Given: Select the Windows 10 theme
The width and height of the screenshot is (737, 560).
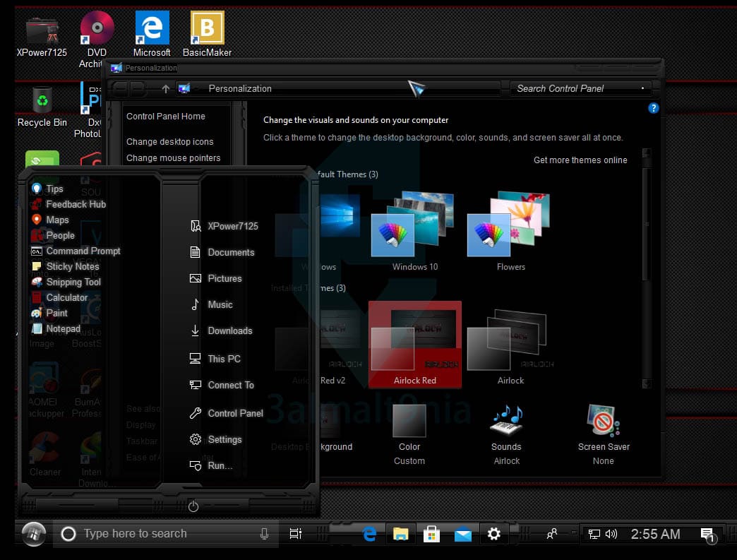Looking at the screenshot, I should (414, 232).
